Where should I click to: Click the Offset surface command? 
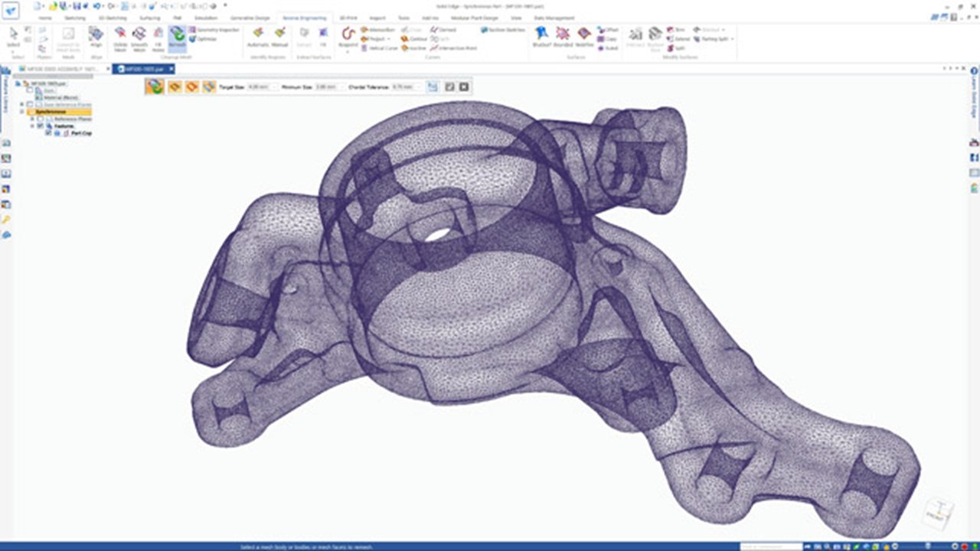(x=608, y=29)
